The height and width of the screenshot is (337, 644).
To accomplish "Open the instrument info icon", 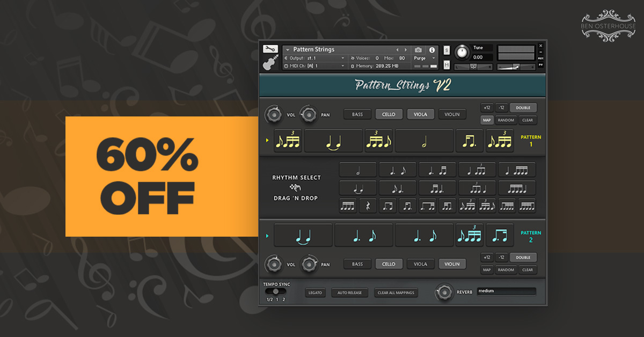I will coord(431,50).
